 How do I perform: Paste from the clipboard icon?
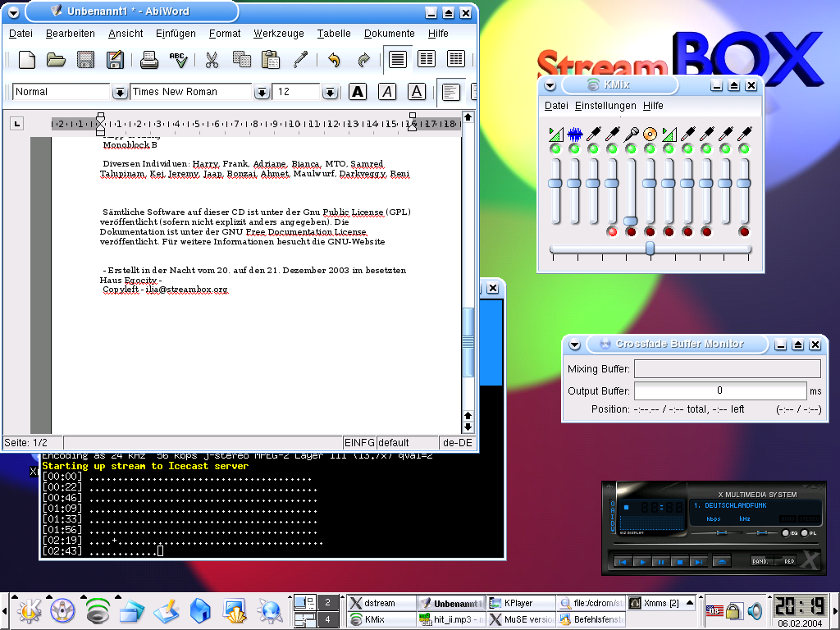coord(271,59)
